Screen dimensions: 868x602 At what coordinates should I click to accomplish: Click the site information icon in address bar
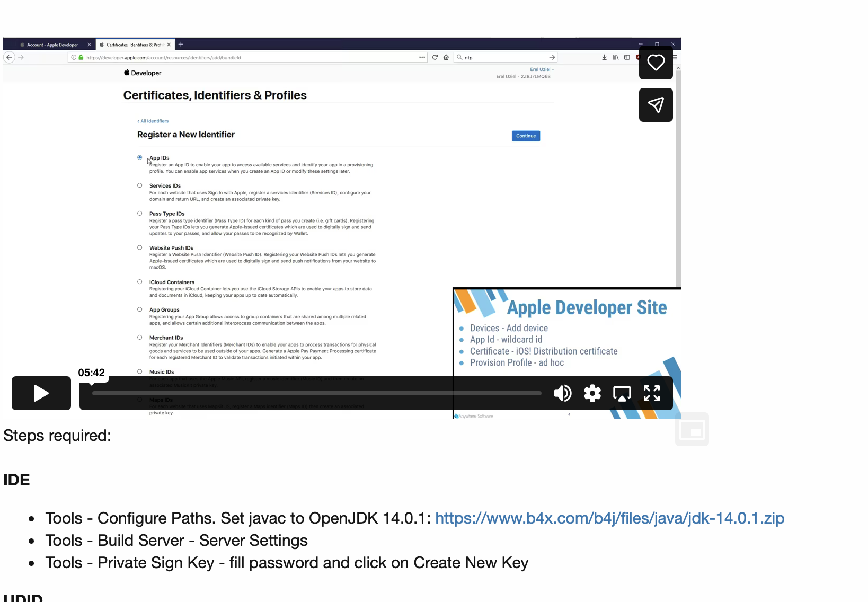(x=74, y=57)
